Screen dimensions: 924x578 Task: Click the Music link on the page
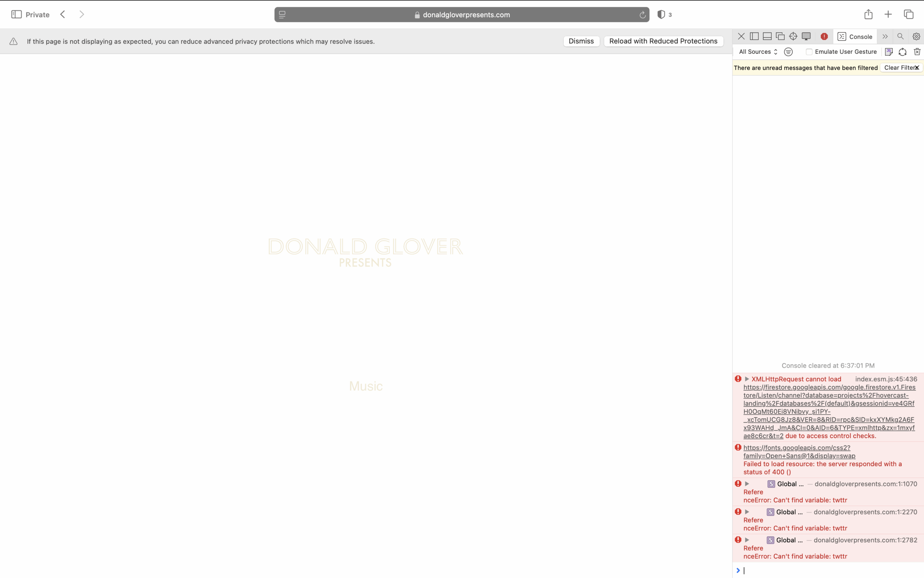pyautogui.click(x=366, y=386)
